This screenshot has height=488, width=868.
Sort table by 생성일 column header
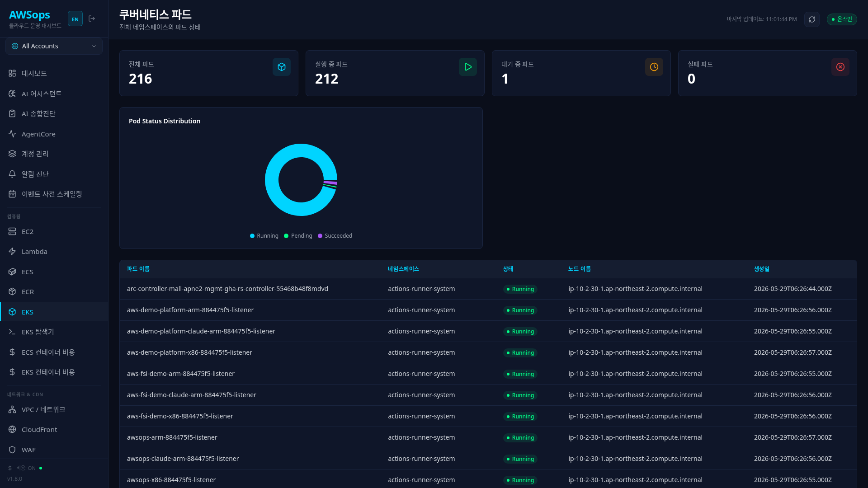[x=762, y=269]
